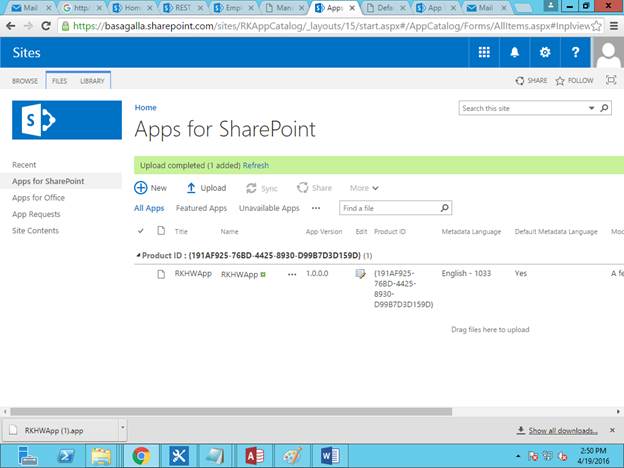The width and height of the screenshot is (624, 468).
Task: Open File Explorer from the taskbar
Action: coord(101,456)
